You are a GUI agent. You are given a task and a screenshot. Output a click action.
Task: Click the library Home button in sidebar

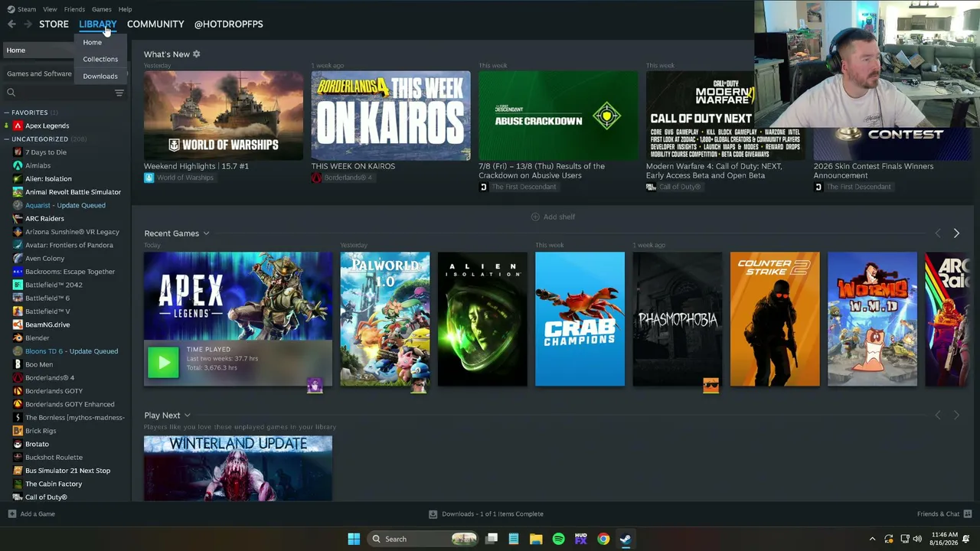(x=38, y=51)
